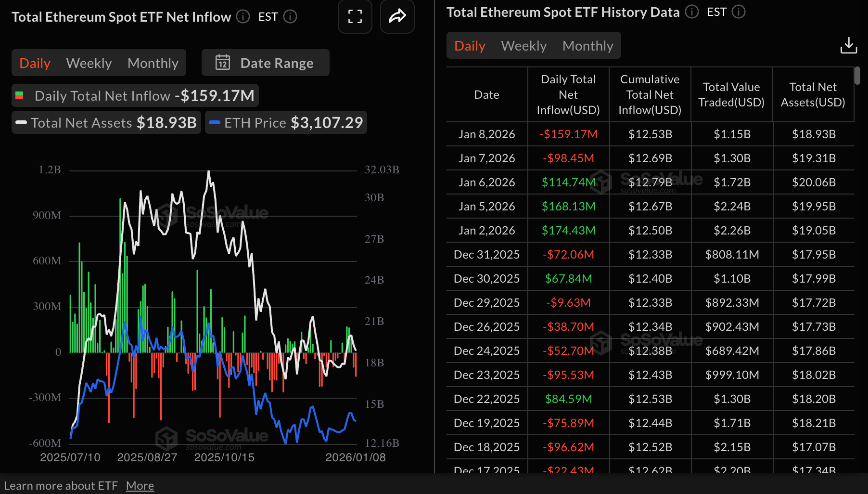The width and height of the screenshot is (868, 494).
Task: Select the Jan 8,2026 date cell
Action: (486, 134)
